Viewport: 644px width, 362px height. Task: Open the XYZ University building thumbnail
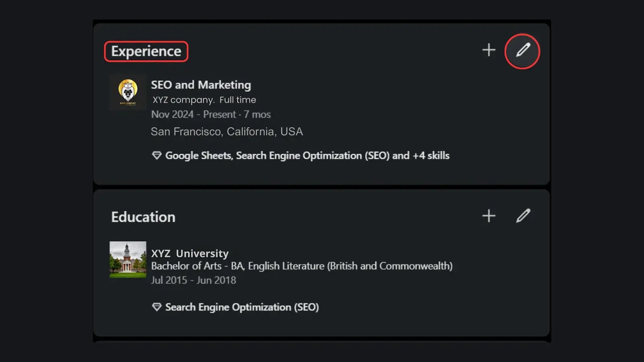point(128,259)
